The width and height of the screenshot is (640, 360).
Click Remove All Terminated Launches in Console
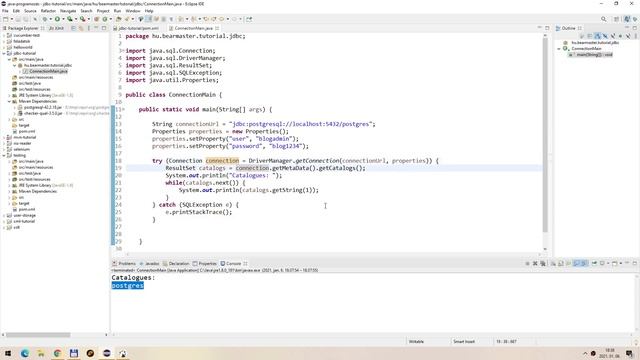click(x=543, y=263)
